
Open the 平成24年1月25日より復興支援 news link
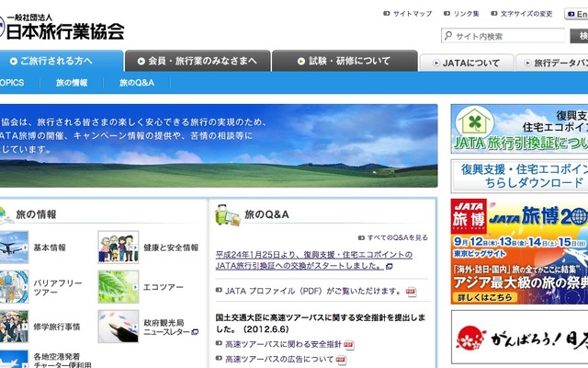314,259
